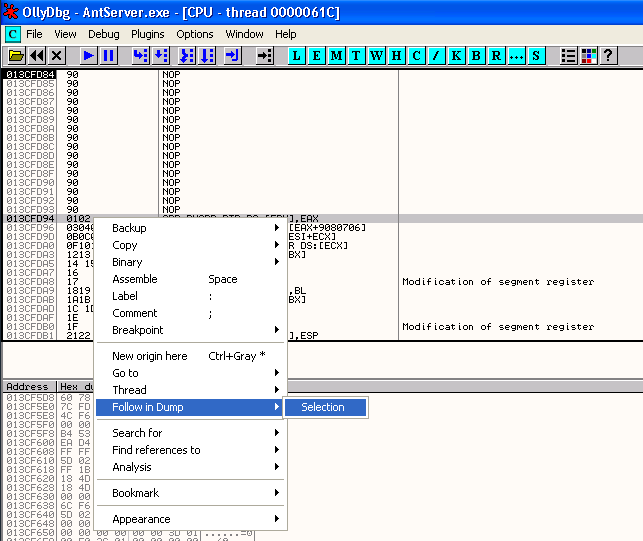Image resolution: width=643 pixels, height=541 pixels.
Task: Show CPU window with C toolbar button
Action: pos(417,56)
